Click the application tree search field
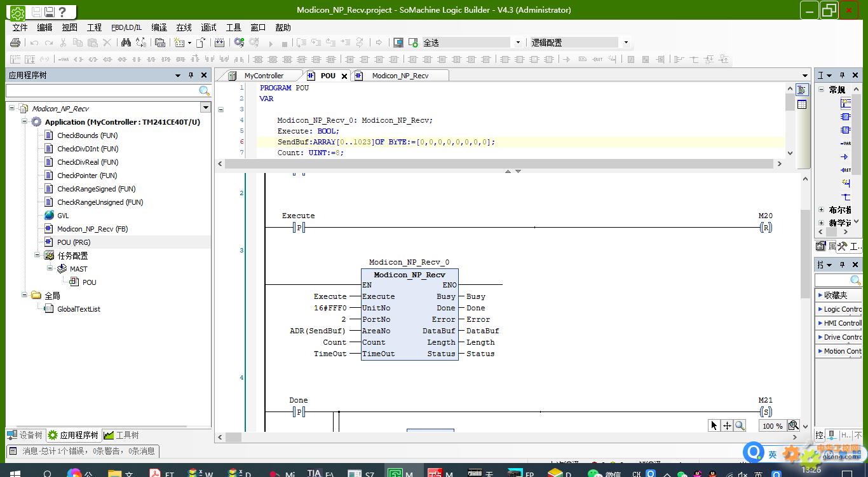Image resolution: width=868 pixels, height=477 pixels. (x=103, y=91)
